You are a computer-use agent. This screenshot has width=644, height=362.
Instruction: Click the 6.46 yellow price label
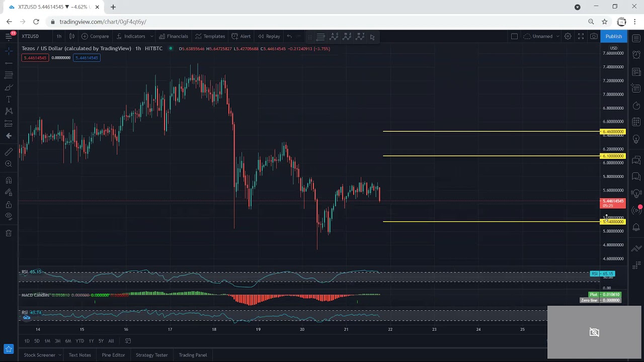[613, 132]
